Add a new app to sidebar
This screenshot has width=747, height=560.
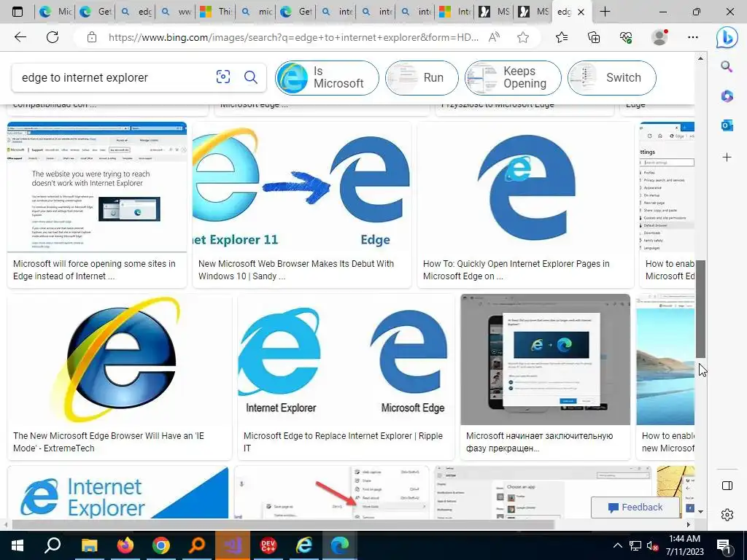click(727, 157)
